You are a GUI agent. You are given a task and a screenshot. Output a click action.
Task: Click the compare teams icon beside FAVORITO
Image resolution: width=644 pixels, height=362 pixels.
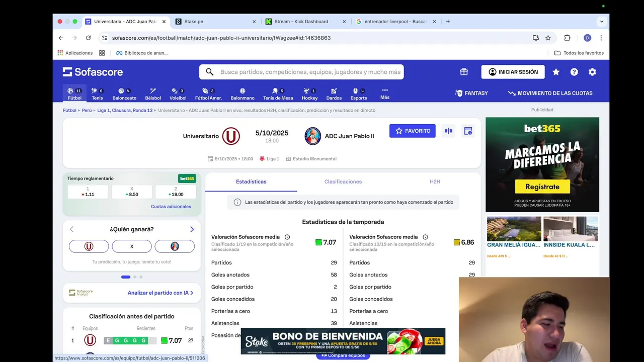[x=448, y=131]
